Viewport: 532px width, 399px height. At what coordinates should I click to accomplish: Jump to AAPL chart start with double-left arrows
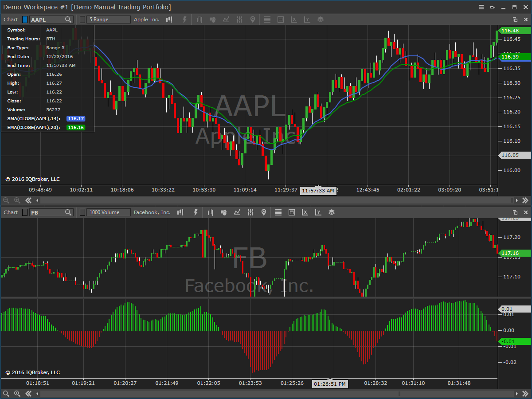(28, 200)
